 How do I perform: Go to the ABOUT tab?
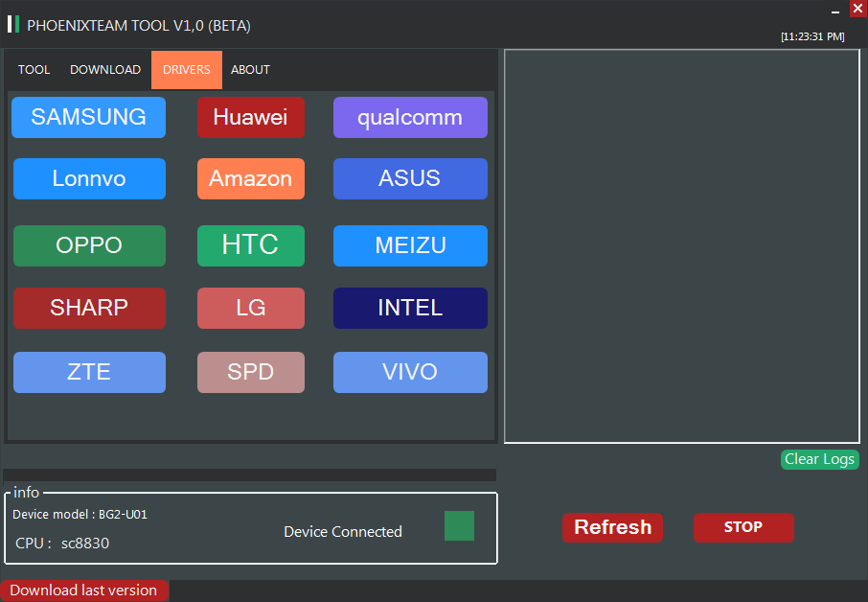coord(250,70)
